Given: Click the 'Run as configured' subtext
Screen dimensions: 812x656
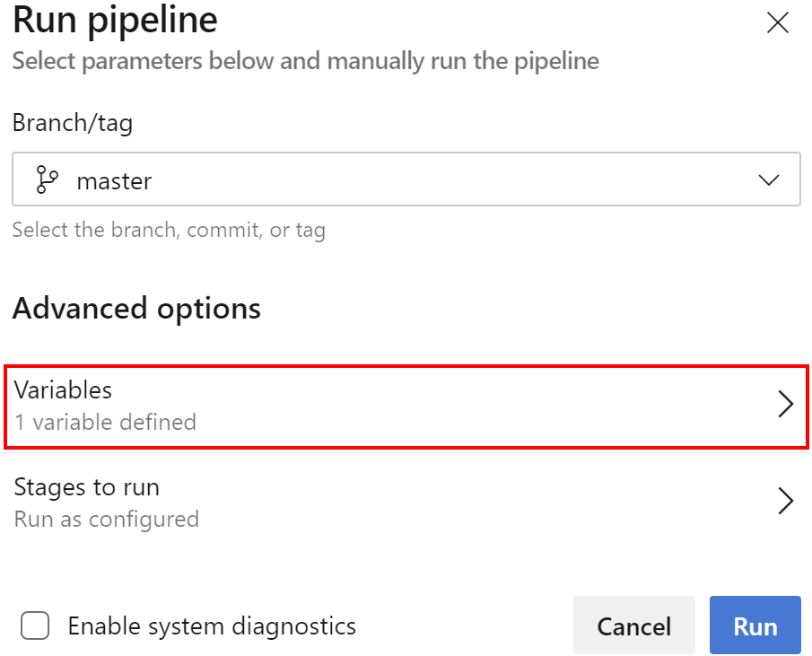Looking at the screenshot, I should pyautogui.click(x=106, y=519).
